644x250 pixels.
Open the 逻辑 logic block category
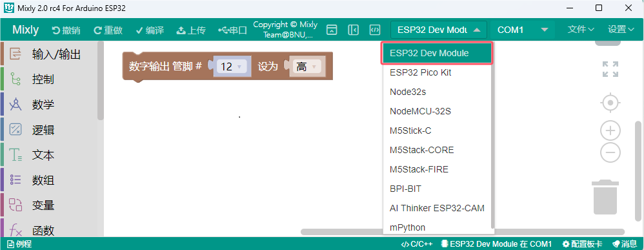[48, 130]
